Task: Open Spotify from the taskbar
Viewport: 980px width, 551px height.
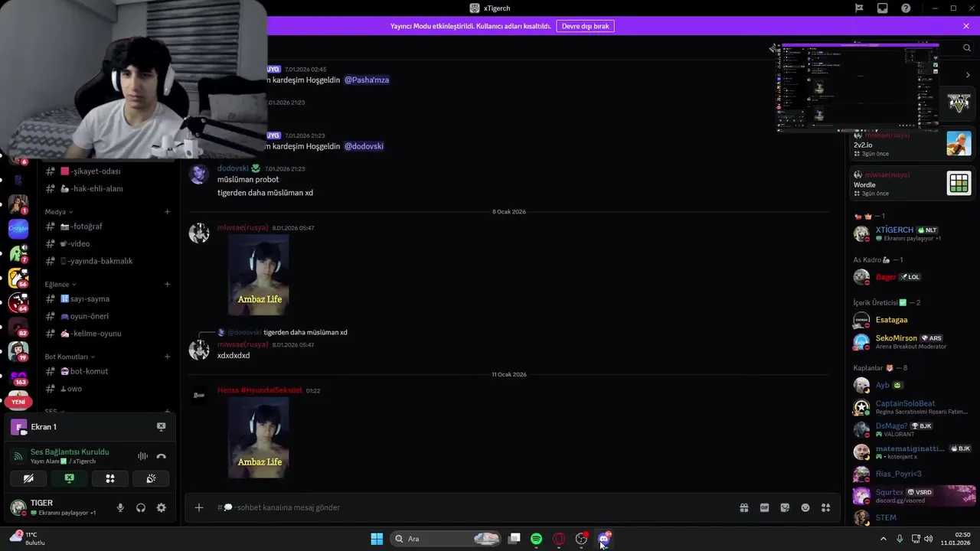Action: (537, 539)
